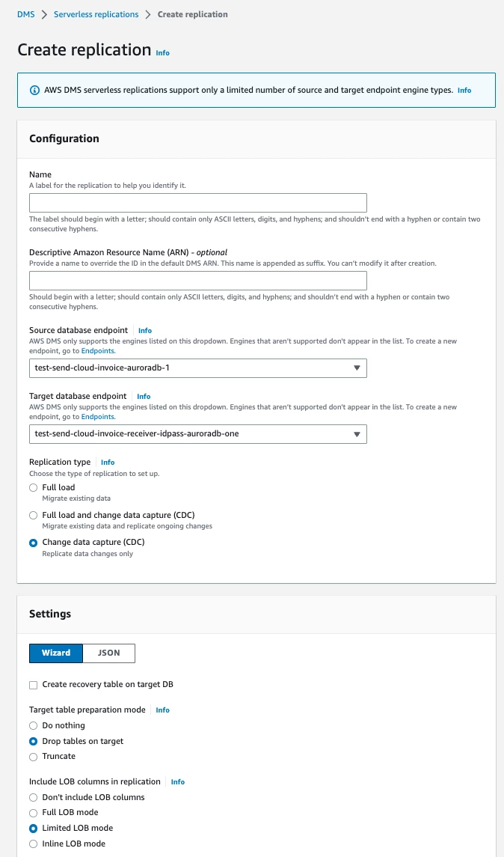
Task: Switch to the JSON settings tab
Action: (108, 653)
